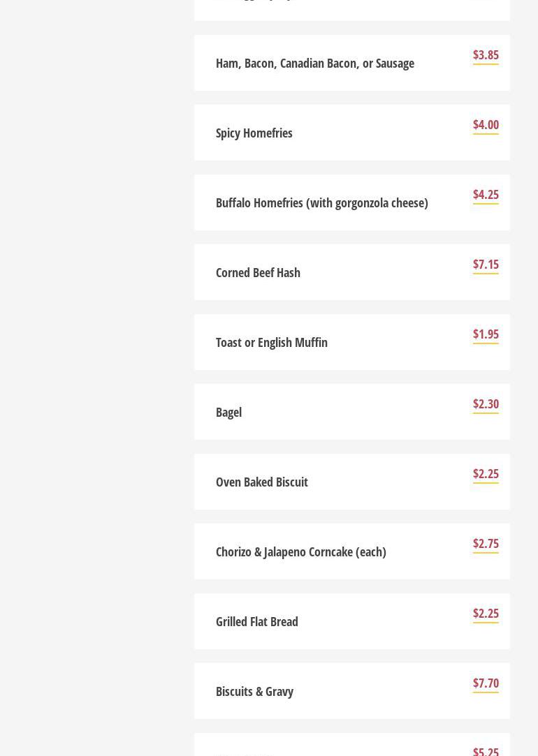Image resolution: width=538 pixels, height=756 pixels.
Task: Click the $4.25 Buffalo Homefries price
Action: coord(486,195)
